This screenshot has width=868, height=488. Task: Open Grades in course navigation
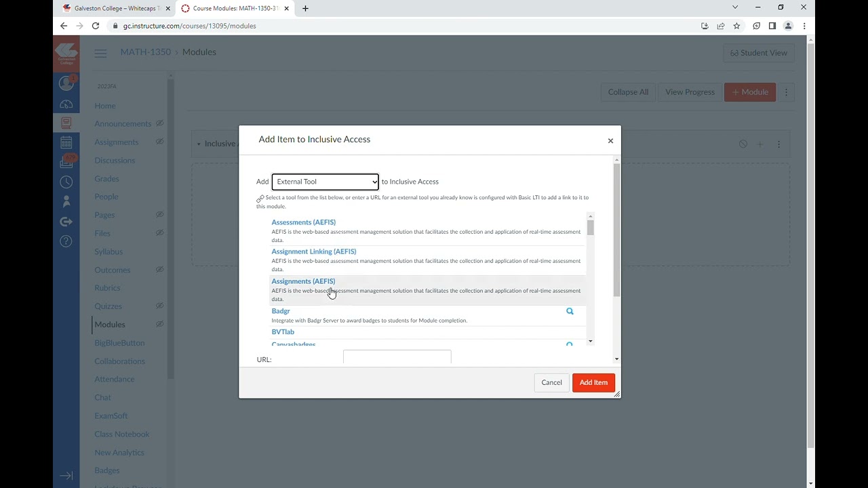106,179
